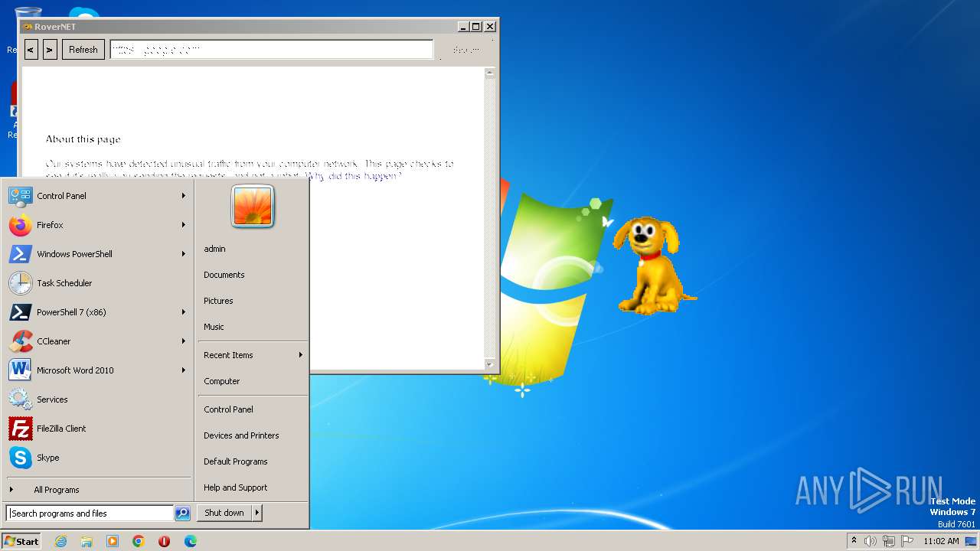Click the Start button
The height and width of the screenshot is (551, 980).
pyautogui.click(x=21, y=541)
